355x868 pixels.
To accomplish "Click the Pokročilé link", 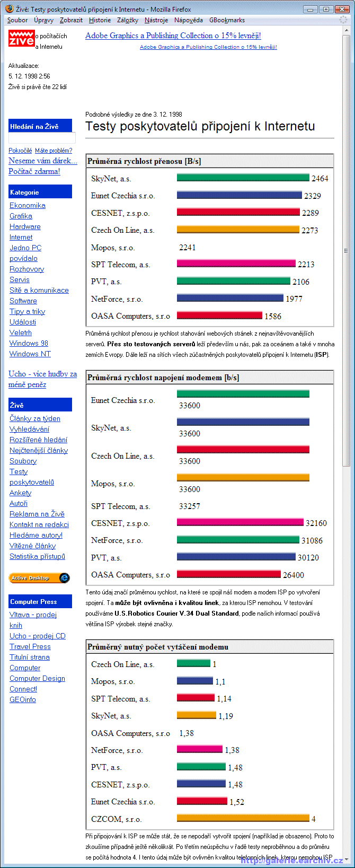I will (x=20, y=151).
